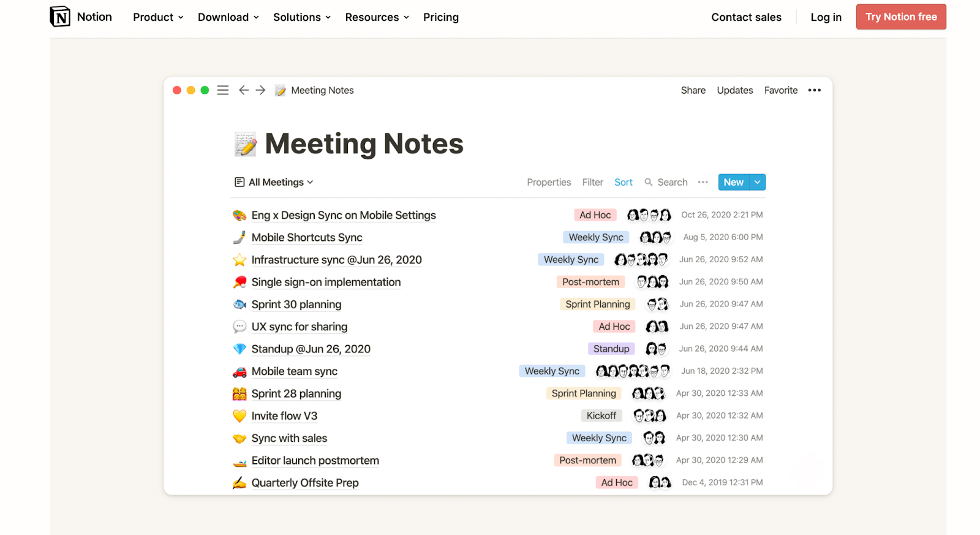Open Standup @Jun 26, 2020
The image size is (980, 535).
click(x=311, y=349)
